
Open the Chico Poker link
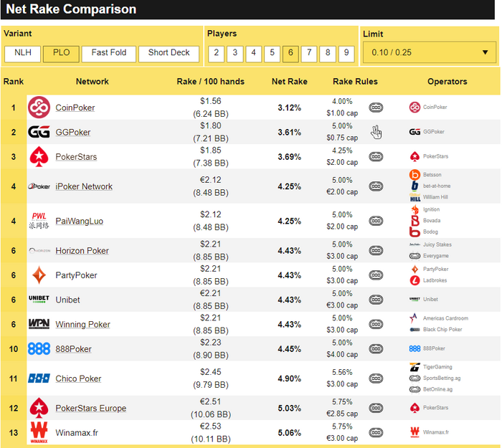78,378
